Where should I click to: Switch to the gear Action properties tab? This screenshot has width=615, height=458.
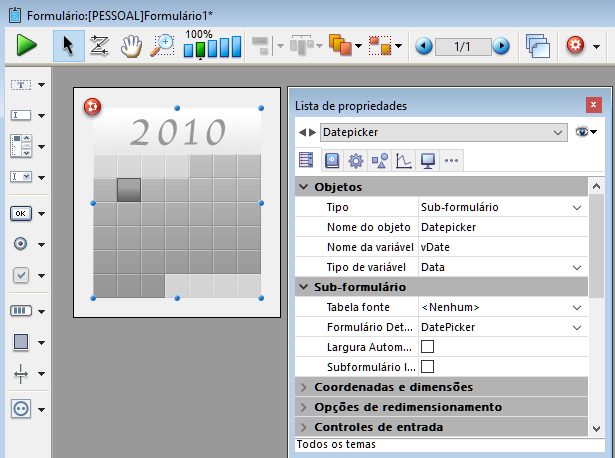[x=355, y=160]
